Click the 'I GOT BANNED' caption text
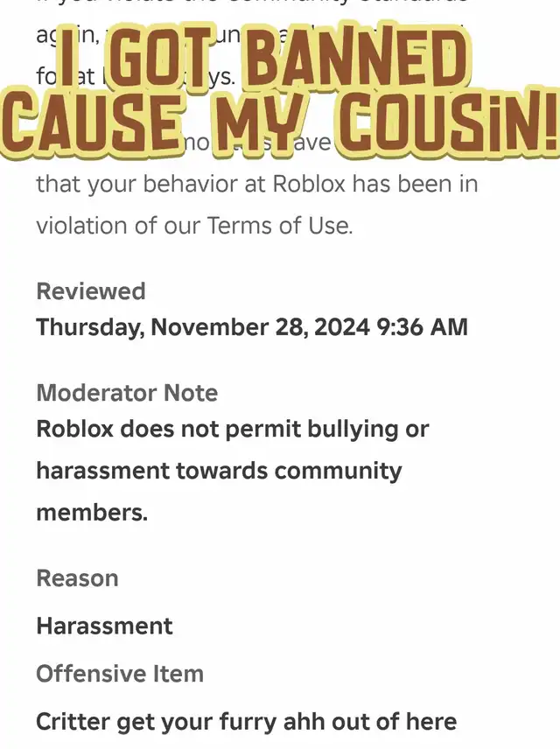The image size is (560, 749). [x=262, y=58]
